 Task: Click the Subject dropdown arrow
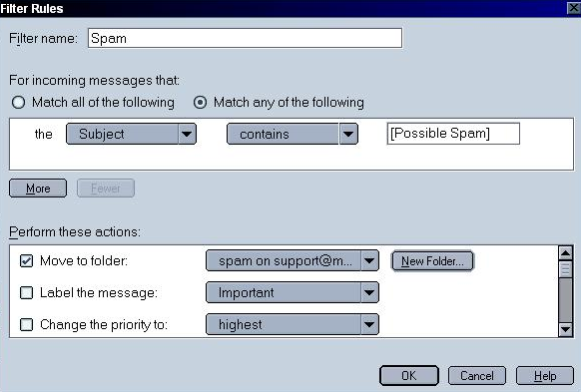pos(187,134)
